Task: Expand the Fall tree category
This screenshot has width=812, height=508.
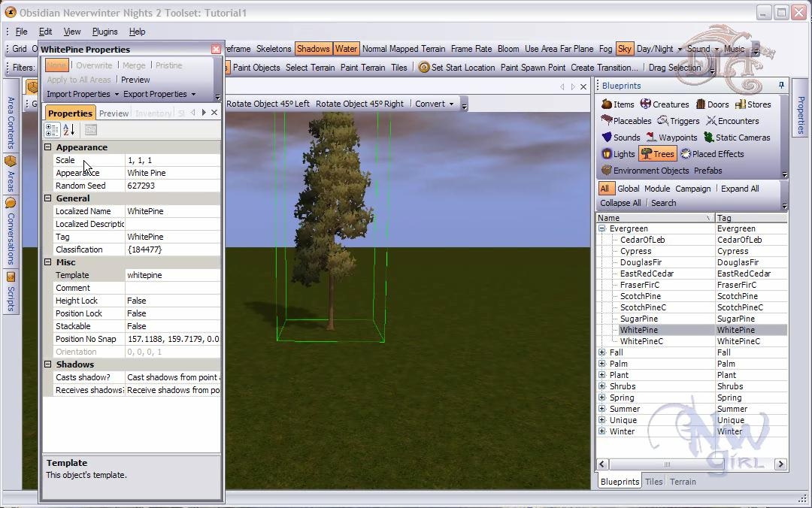Action: [x=601, y=352]
